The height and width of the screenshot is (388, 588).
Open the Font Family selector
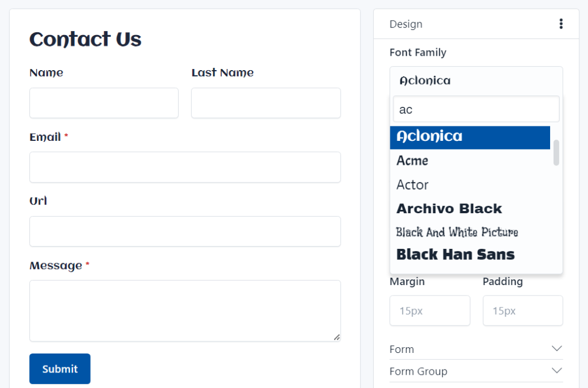pos(475,80)
